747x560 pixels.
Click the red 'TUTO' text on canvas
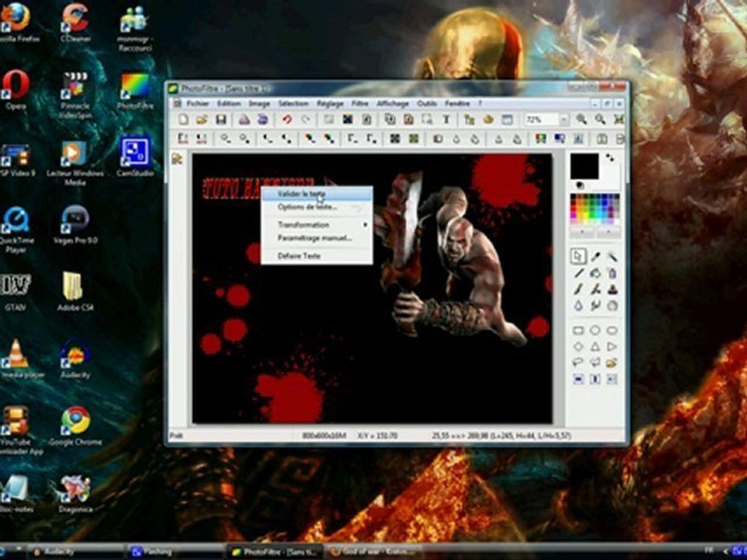(220, 189)
